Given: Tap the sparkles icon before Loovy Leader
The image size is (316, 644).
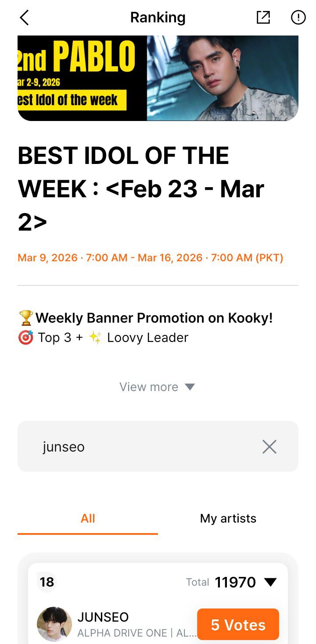Looking at the screenshot, I should 95,338.
